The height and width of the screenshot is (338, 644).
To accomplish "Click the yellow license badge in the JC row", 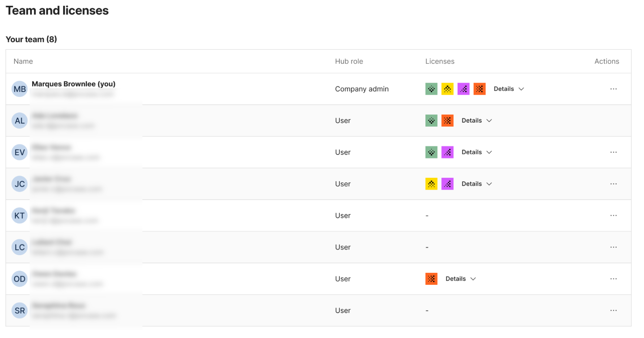I will click(x=431, y=183).
